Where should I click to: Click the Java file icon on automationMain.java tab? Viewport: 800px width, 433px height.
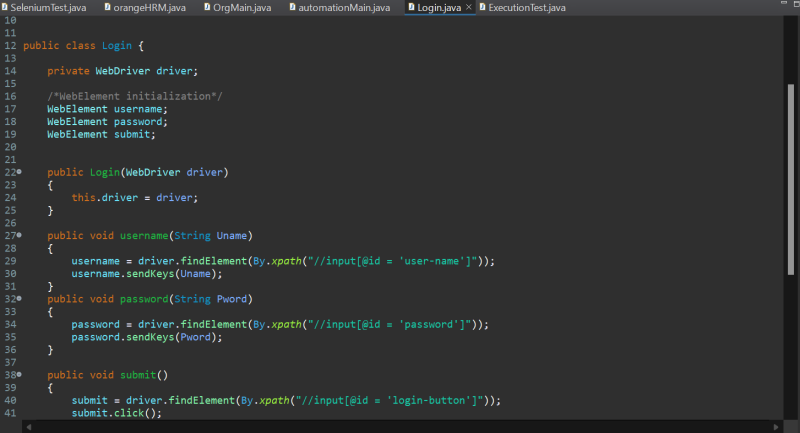coord(292,7)
